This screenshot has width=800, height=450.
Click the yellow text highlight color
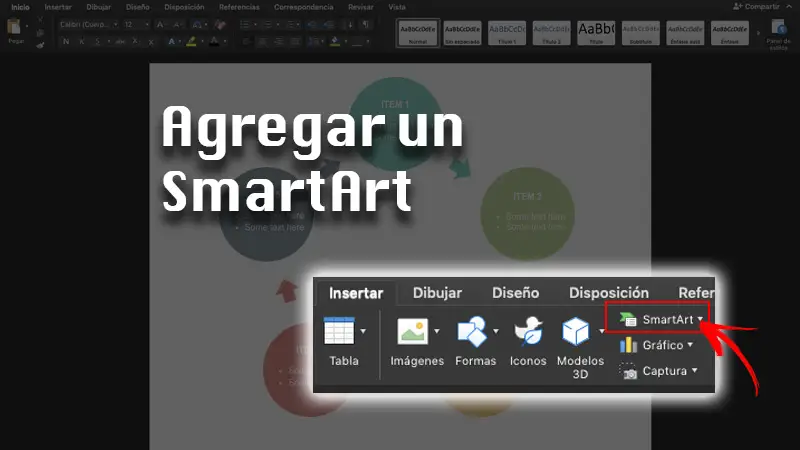click(x=191, y=41)
